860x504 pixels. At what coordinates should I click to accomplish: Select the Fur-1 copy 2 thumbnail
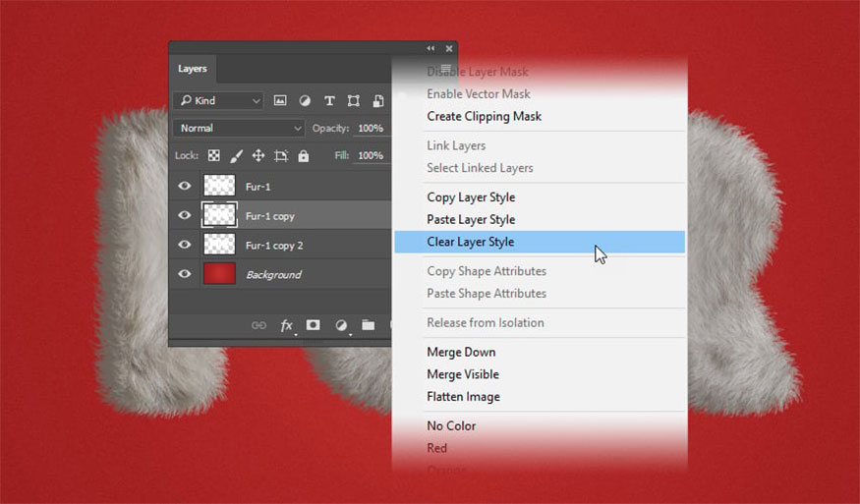219,245
